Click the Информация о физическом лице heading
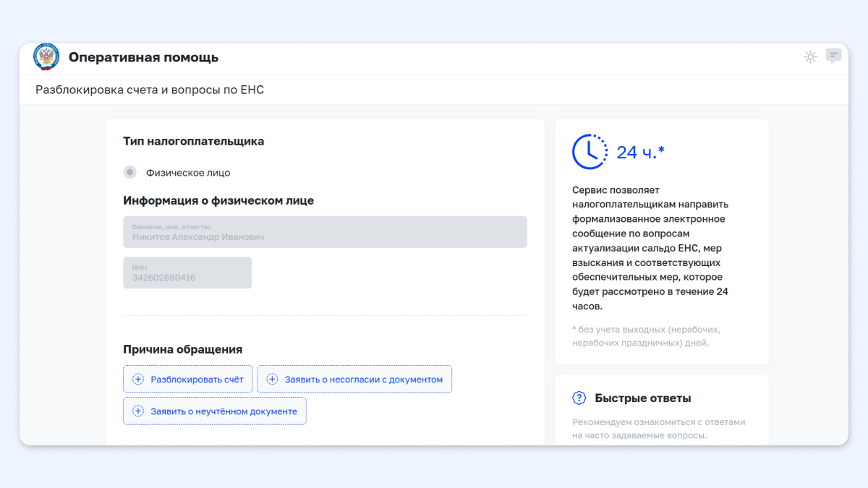The height and width of the screenshot is (488, 868). (x=218, y=201)
